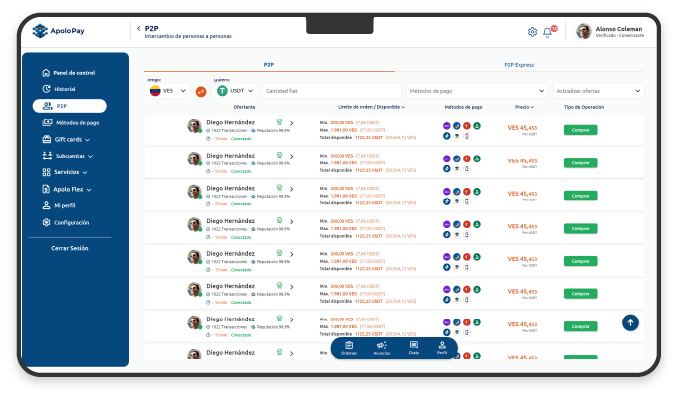Click Cerrar Sesión link
Viewport: 678px width, 398px height.
70,248
